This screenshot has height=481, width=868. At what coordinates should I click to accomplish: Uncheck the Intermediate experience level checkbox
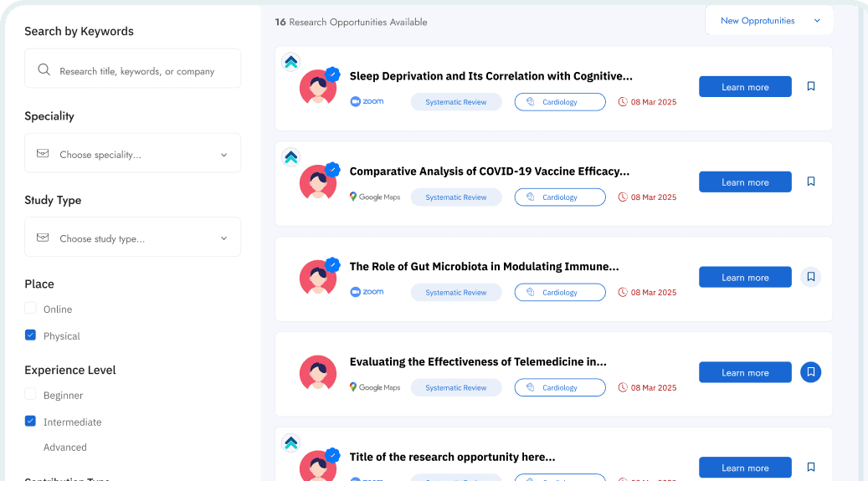click(31, 422)
